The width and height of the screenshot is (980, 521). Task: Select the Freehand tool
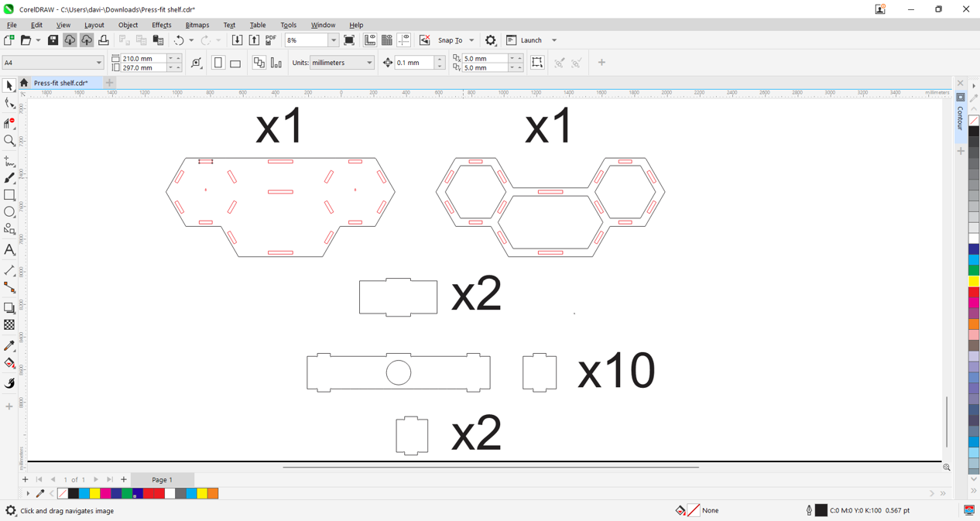click(9, 161)
